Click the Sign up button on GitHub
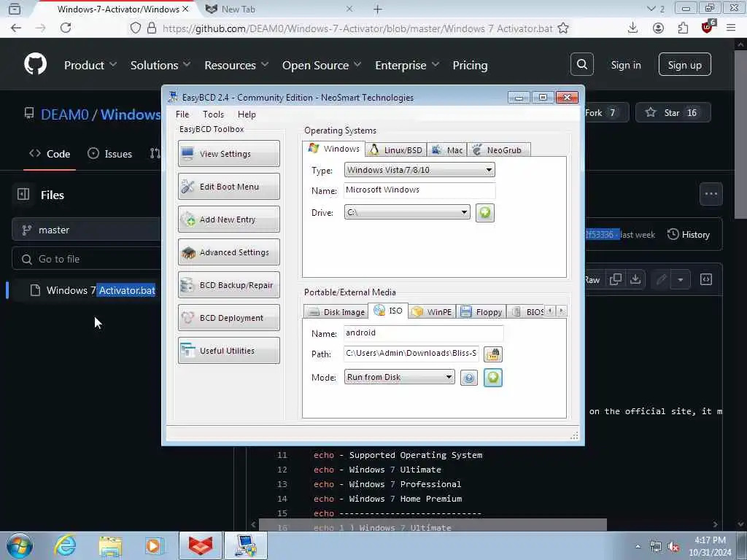The height and width of the screenshot is (560, 747). point(684,64)
